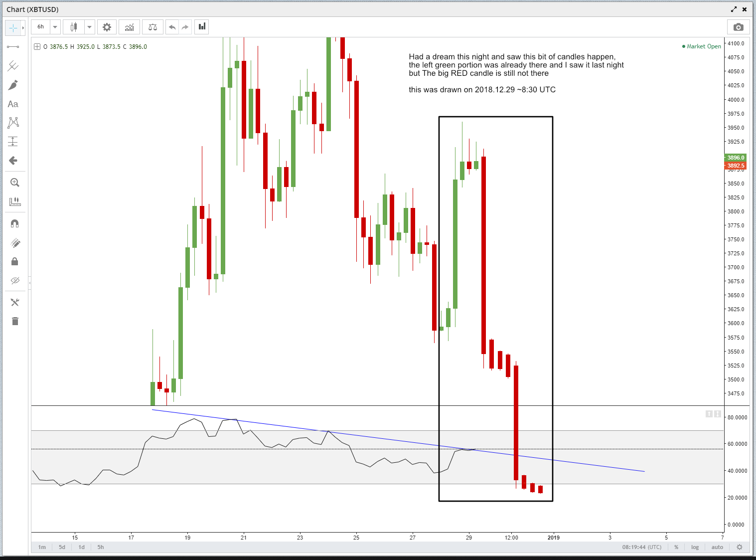Click the O 3876.5 open value in legend
This screenshot has width=756, height=560.
coord(56,47)
